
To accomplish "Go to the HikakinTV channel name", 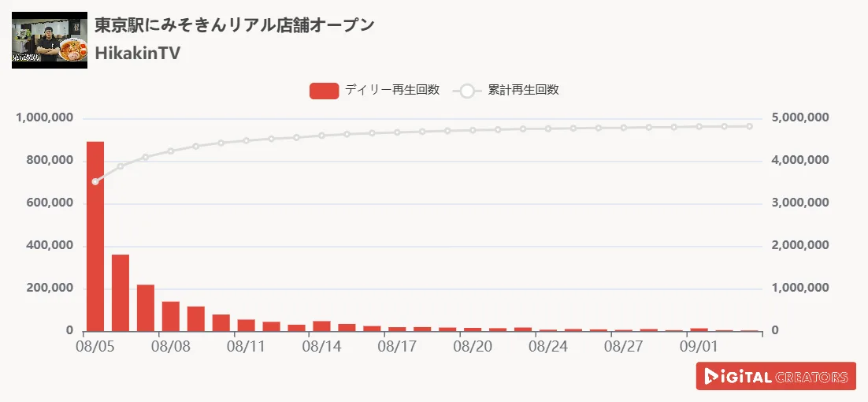I will pyautogui.click(x=137, y=53).
